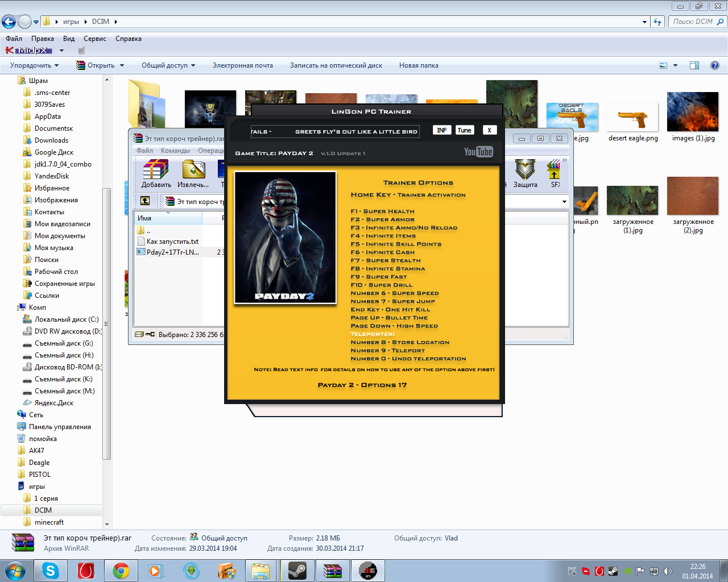Click volume icon in system tray
Screen dimensions: 728x582
coord(668,571)
